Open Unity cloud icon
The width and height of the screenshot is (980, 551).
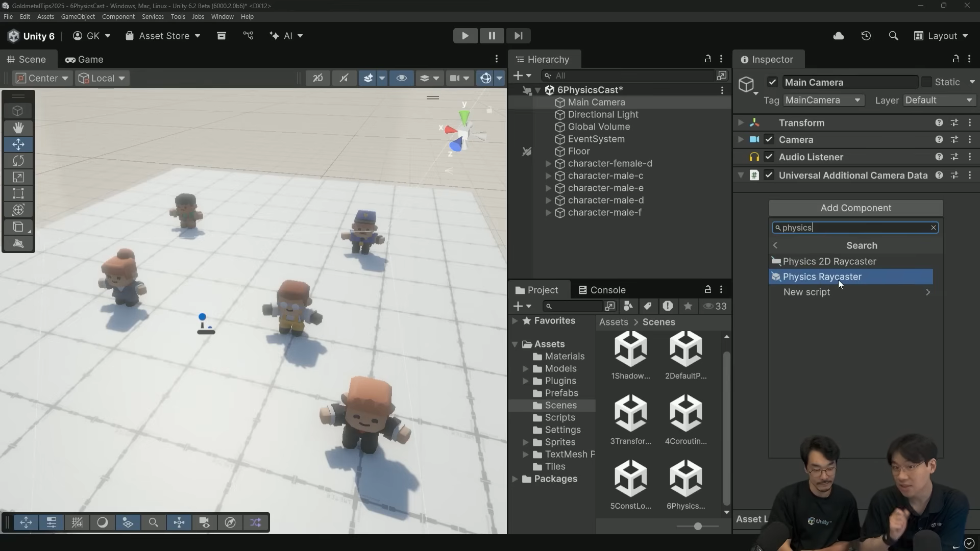[838, 36]
